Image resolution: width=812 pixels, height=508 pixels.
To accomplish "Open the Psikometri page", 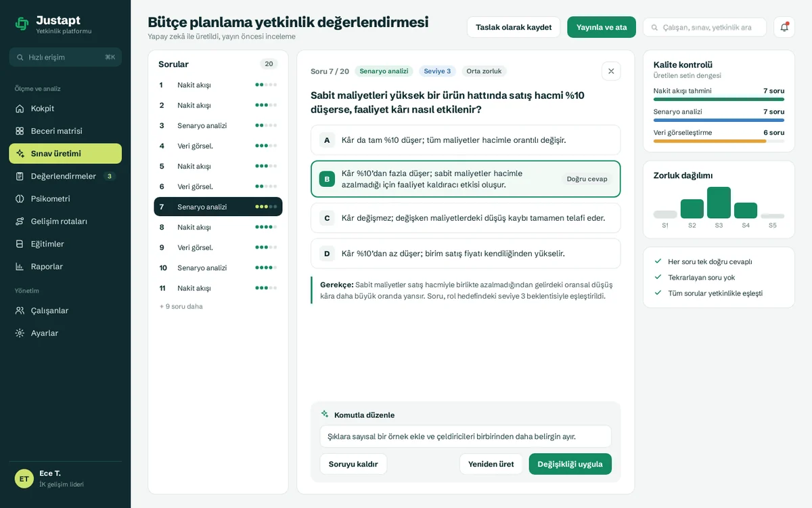I will pos(66,198).
